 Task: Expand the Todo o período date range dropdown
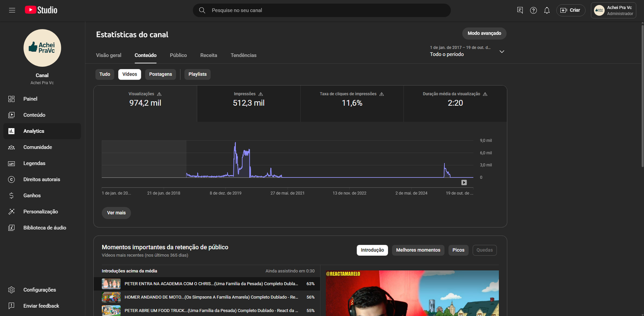pyautogui.click(x=467, y=51)
